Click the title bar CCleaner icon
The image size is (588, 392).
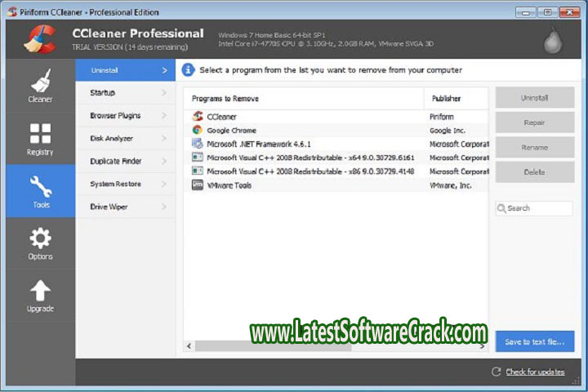tap(12, 11)
